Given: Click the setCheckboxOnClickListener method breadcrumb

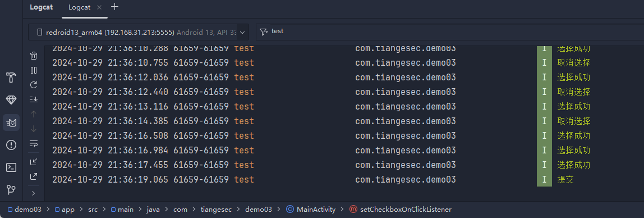Looking at the screenshot, I should pos(400,210).
